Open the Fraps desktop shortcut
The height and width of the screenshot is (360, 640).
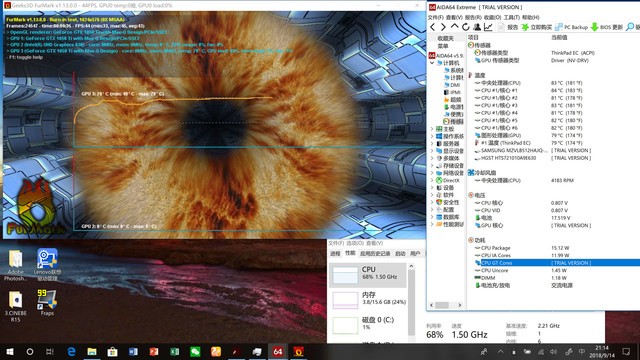tap(47, 302)
